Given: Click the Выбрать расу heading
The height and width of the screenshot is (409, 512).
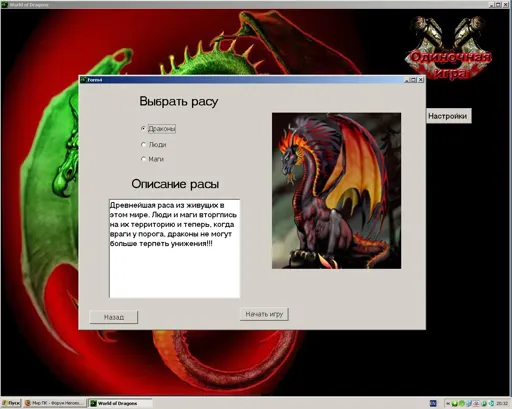Looking at the screenshot, I should (x=179, y=101).
